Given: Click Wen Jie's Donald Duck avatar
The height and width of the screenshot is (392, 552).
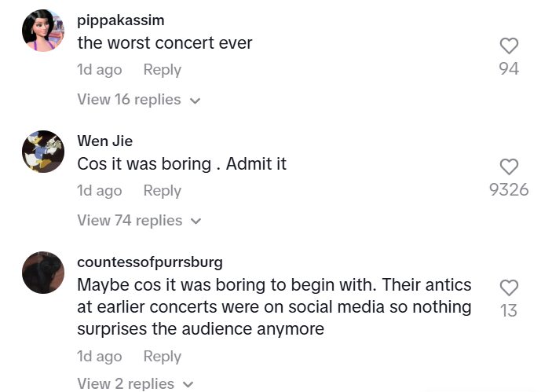Looking at the screenshot, I should (43, 151).
